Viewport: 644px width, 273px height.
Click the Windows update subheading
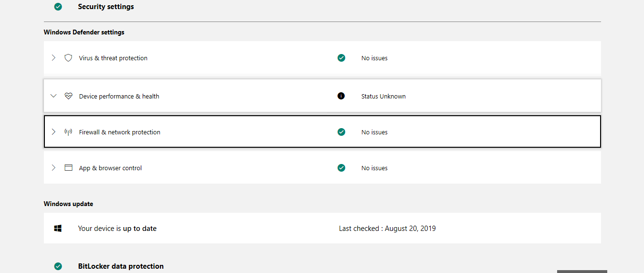(x=68, y=204)
